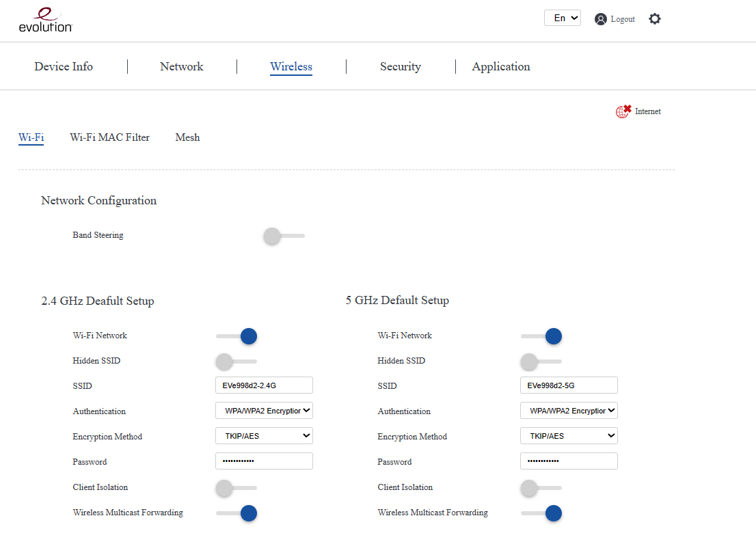Click the Internet disconnected status icon
Image resolution: width=756 pixels, height=544 pixels.
click(623, 111)
